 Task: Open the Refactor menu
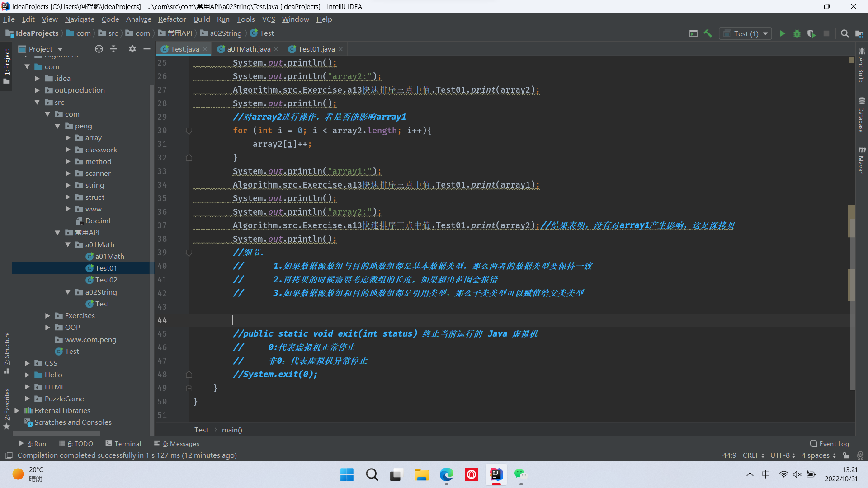tap(172, 19)
